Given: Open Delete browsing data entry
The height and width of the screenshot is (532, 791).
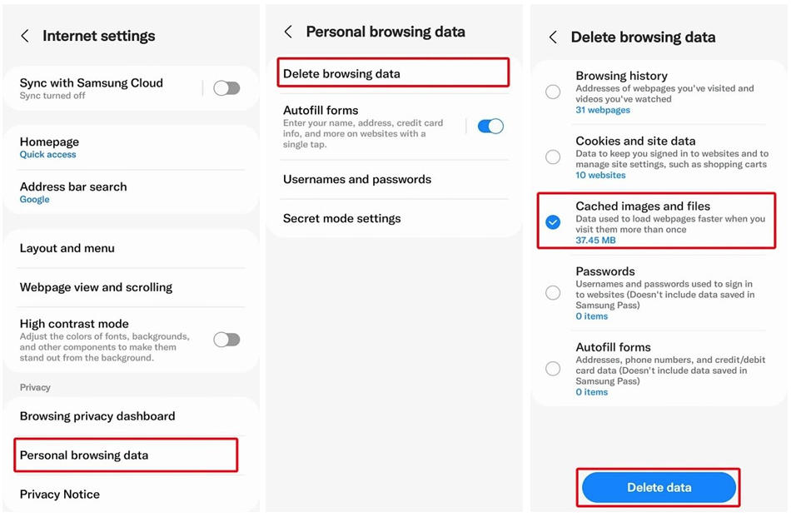Looking at the screenshot, I should click(x=393, y=73).
